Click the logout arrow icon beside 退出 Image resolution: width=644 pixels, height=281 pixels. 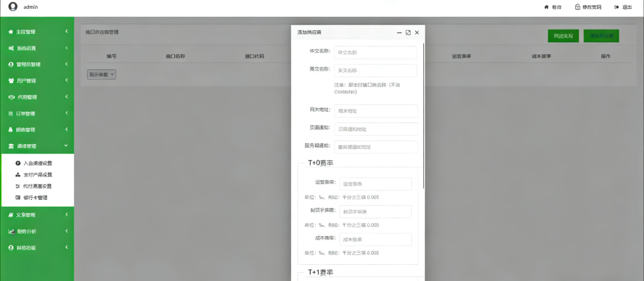pos(617,7)
